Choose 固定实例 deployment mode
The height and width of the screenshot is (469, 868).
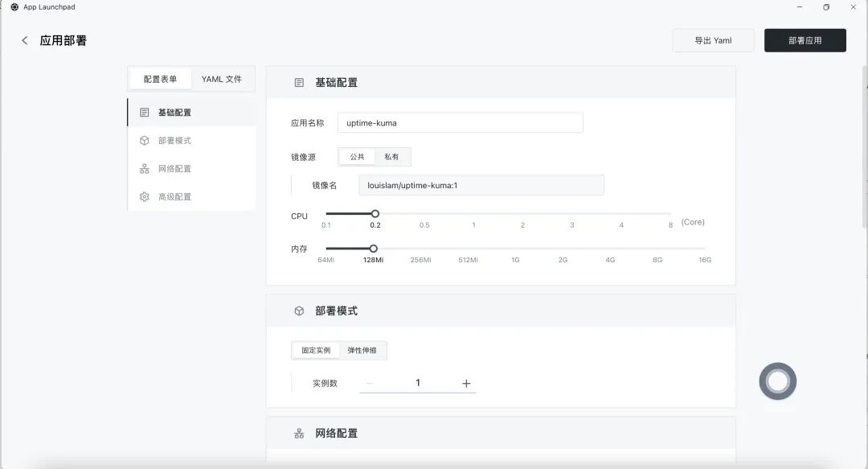coord(316,351)
